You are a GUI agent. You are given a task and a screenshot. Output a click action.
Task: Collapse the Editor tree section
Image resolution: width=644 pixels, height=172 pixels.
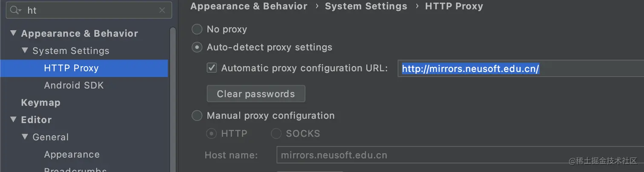[x=13, y=120]
